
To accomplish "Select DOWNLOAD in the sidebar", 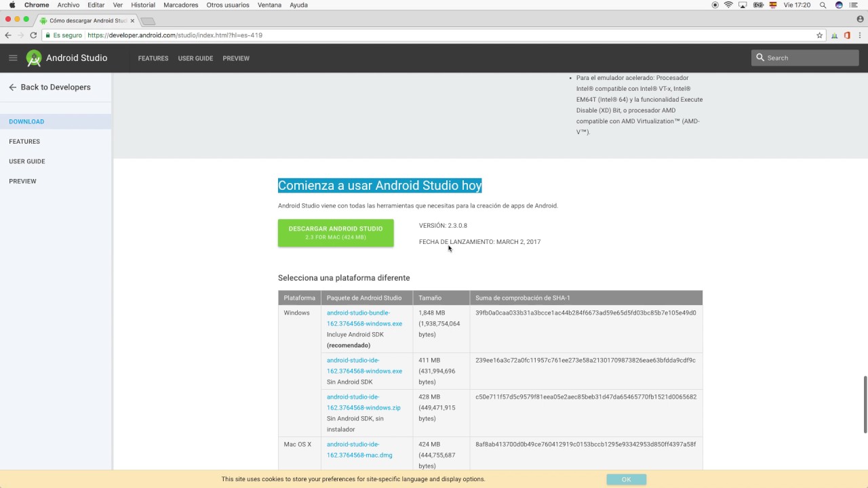I will (56, 121).
